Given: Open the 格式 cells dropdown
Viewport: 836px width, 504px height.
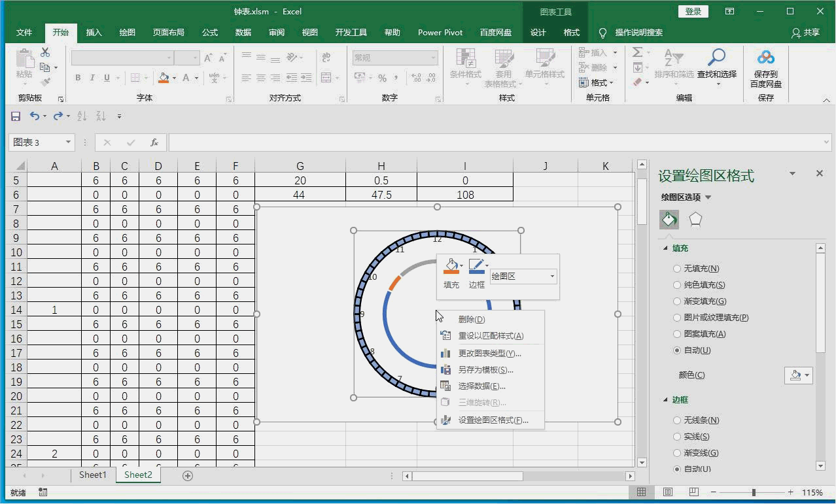Looking at the screenshot, I should click(x=597, y=83).
